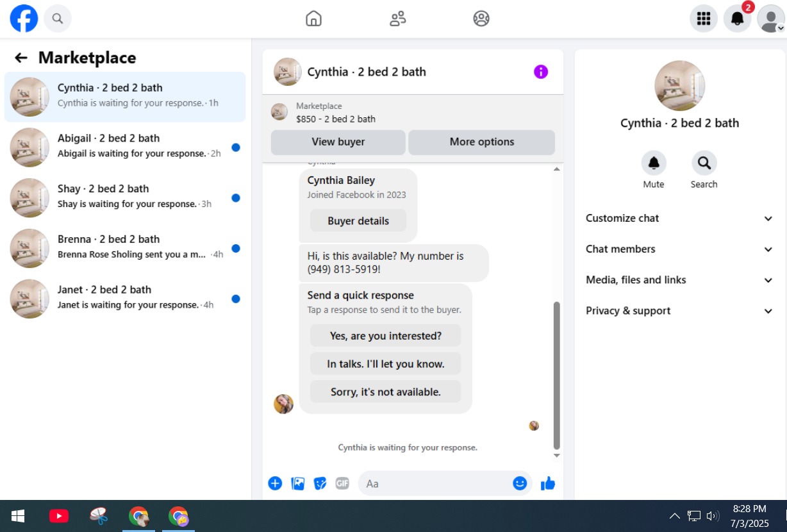Click the chat scrollbar down arrow
This screenshot has height=532, width=787.
pos(556,455)
